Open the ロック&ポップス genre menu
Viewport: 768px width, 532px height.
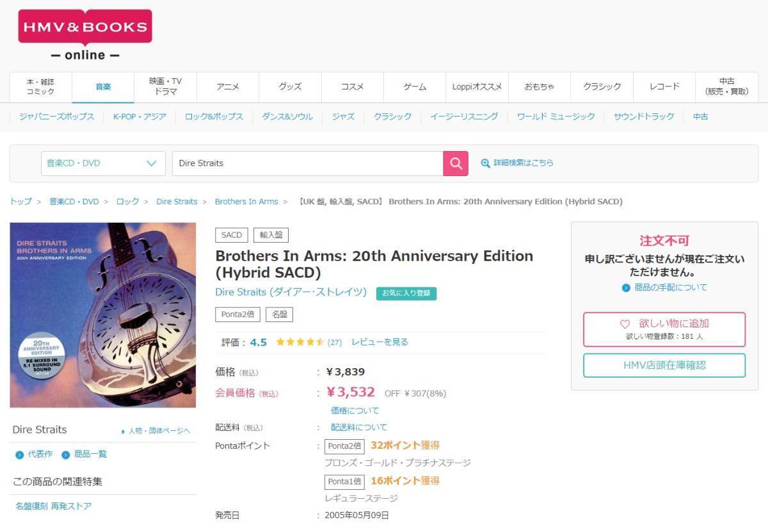point(214,117)
